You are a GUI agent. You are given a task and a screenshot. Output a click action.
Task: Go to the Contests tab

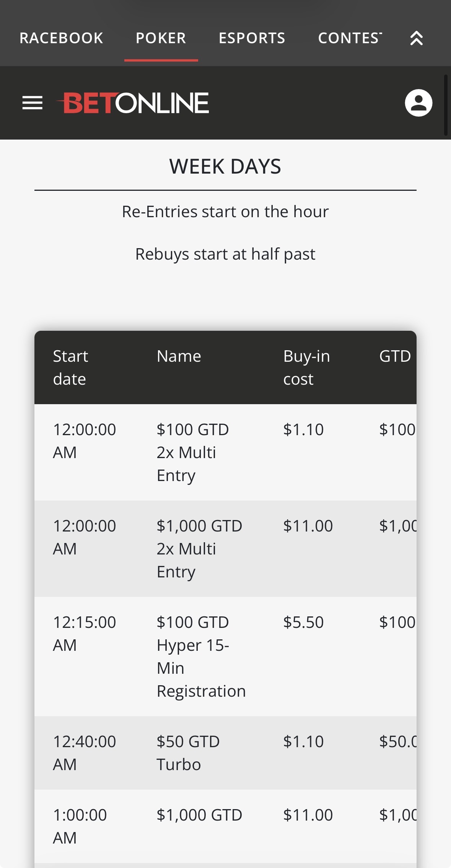pyautogui.click(x=350, y=38)
